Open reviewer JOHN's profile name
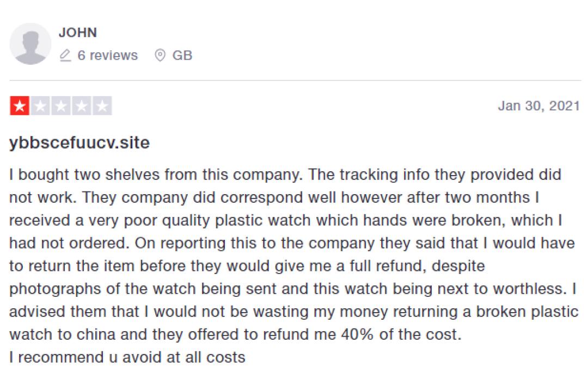 (78, 33)
